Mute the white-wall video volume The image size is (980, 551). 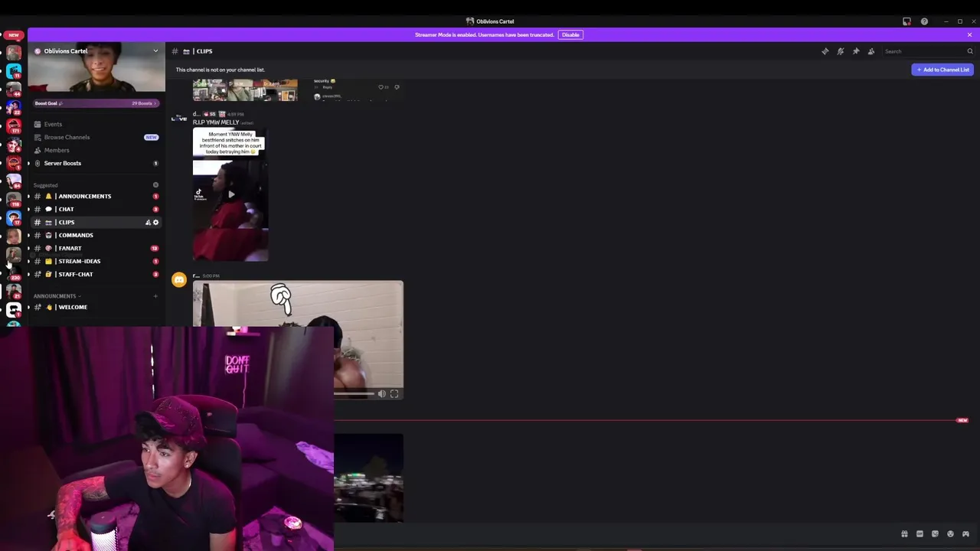382,394
